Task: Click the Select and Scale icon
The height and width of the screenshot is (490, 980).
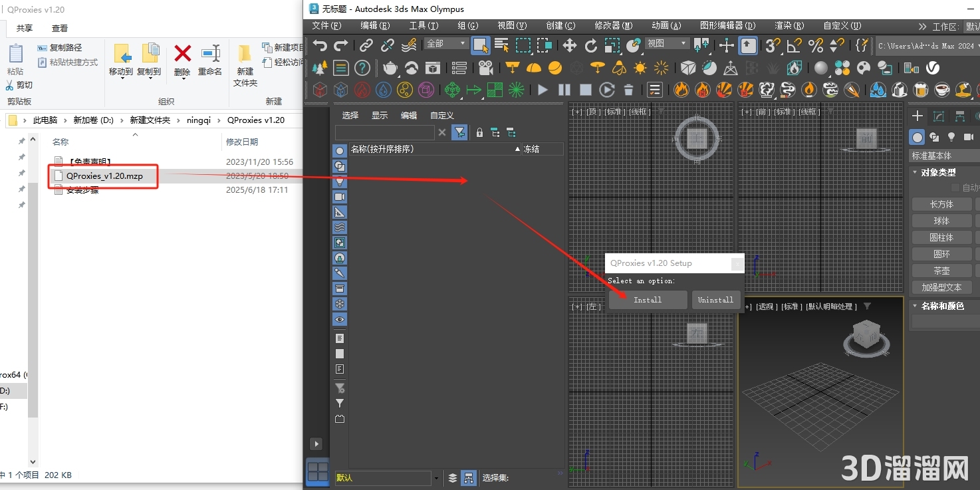Action: click(612, 45)
